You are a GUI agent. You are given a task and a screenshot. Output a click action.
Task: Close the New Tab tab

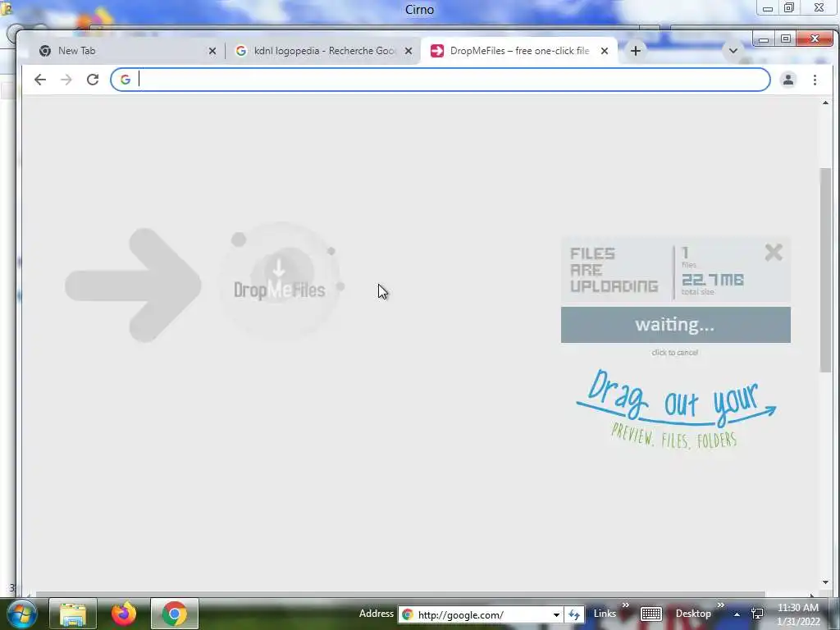[212, 51]
